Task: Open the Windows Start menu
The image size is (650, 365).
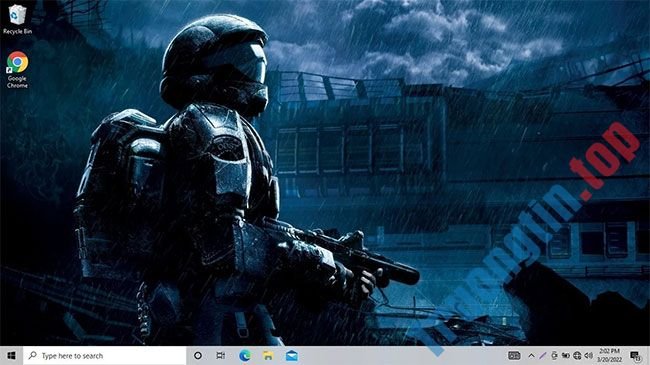Action: (x=11, y=355)
